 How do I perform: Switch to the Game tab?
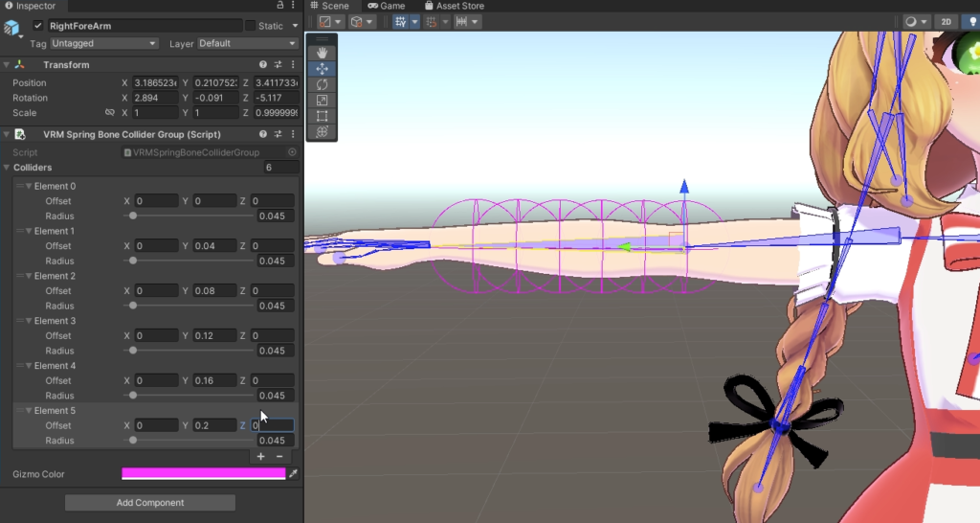pos(387,6)
